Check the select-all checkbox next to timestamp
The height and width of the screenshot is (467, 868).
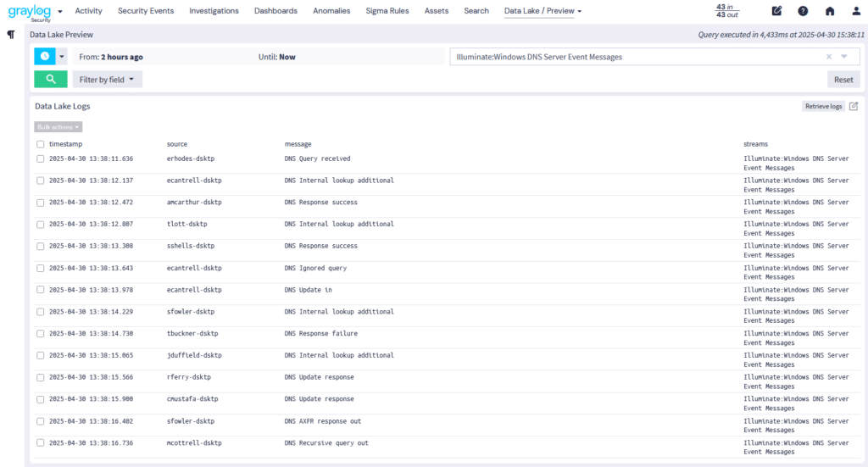pos(41,144)
